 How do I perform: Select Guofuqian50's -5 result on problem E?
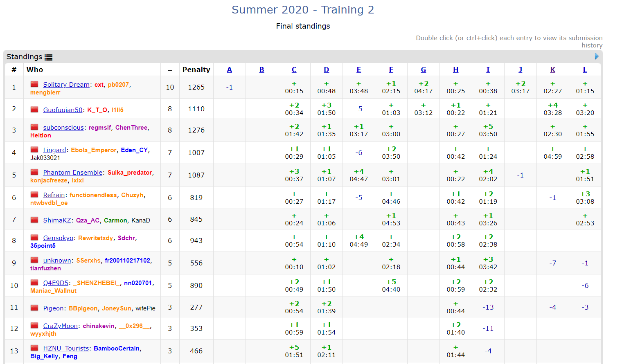pos(358,109)
